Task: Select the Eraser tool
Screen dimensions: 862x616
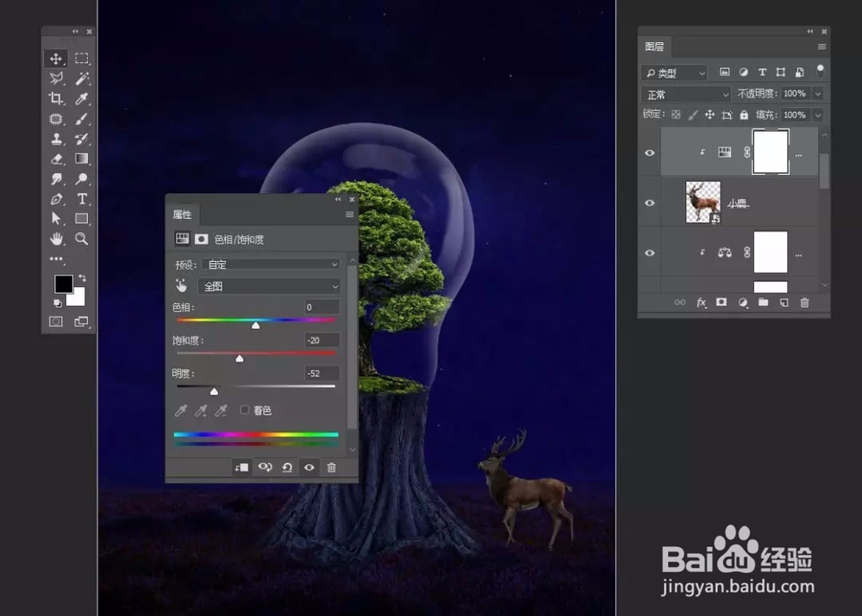Action: click(56, 159)
